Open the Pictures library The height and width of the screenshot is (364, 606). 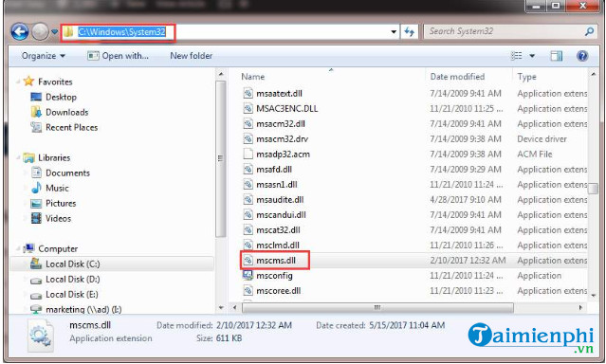[x=61, y=203]
